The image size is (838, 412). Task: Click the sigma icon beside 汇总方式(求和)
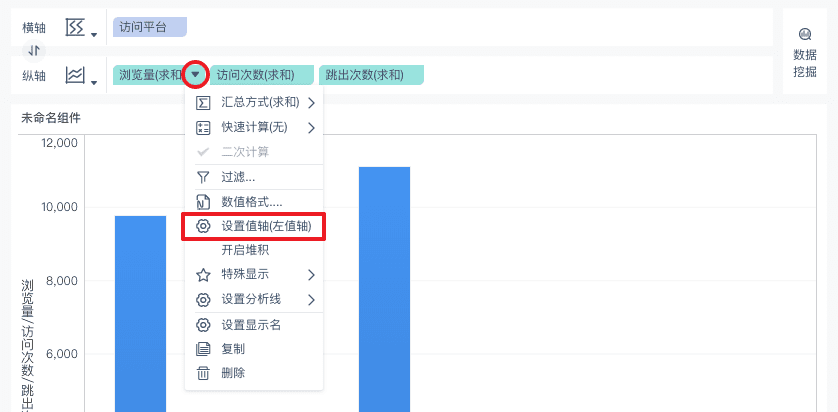point(203,102)
